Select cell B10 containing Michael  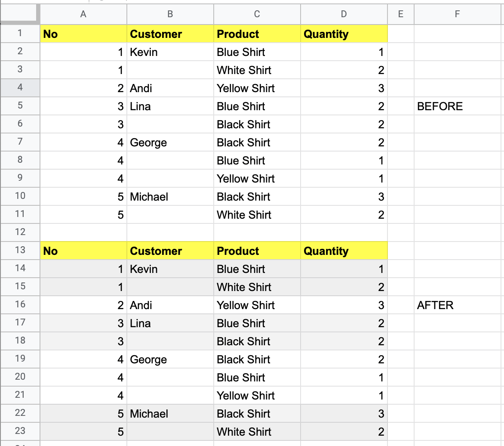(x=170, y=197)
